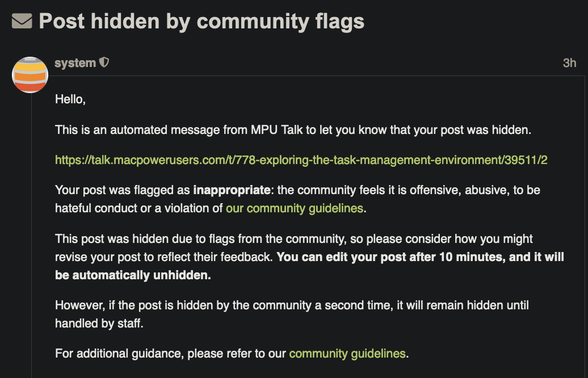Follow the "our community guidelines" link
Screen dimensions: 588x378
click(x=295, y=208)
